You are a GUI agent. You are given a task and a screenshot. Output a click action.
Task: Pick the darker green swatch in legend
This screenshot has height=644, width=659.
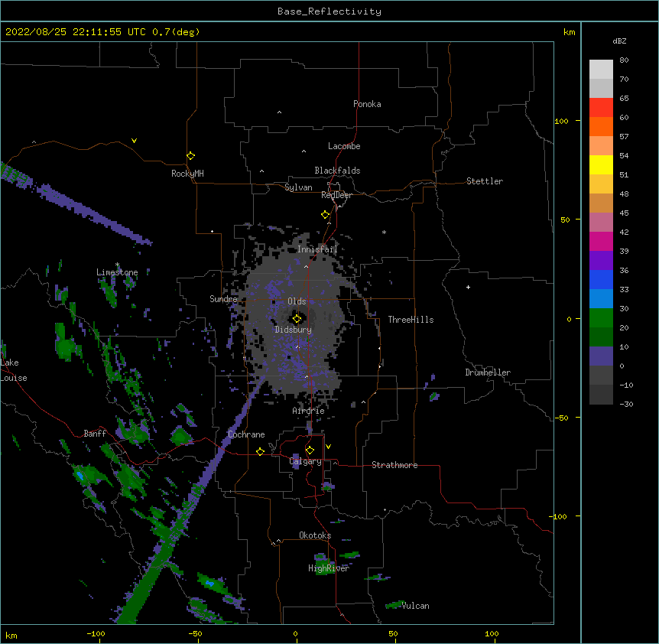(601, 337)
